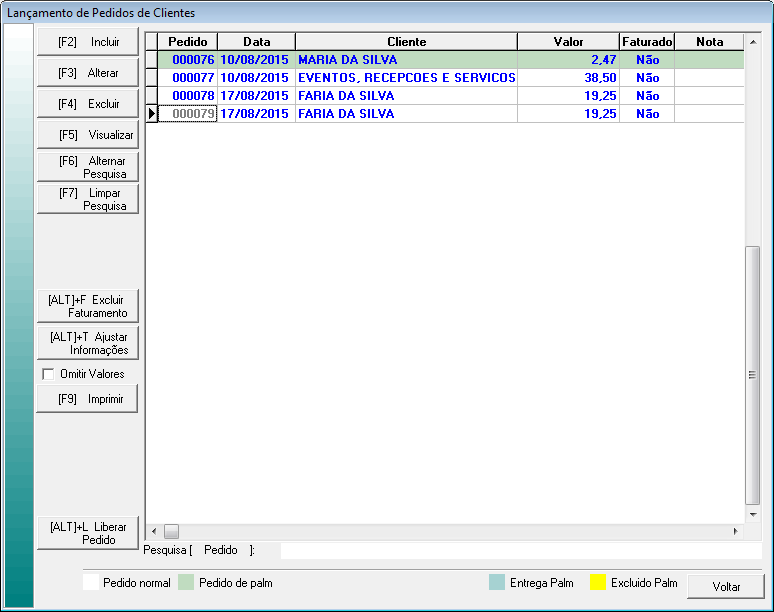This screenshot has height=612, width=774.
Task: Click the Cliente column header
Action: point(406,42)
